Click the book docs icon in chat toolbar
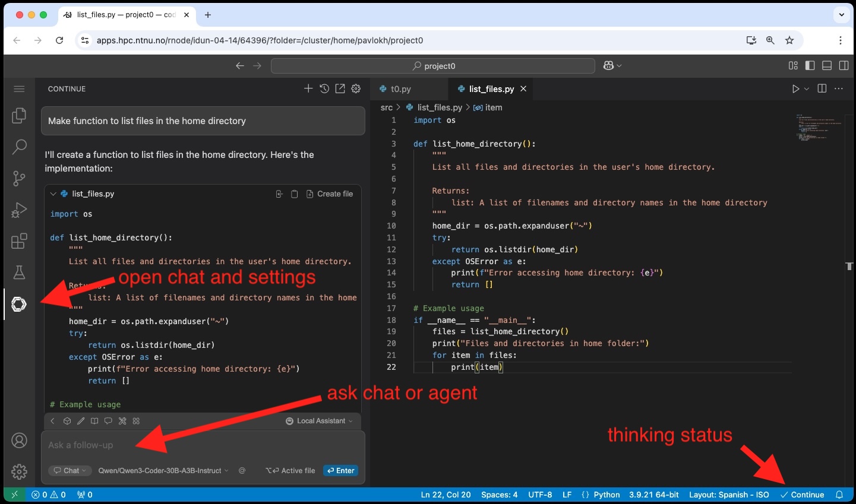The height and width of the screenshot is (504, 856). pyautogui.click(x=94, y=421)
